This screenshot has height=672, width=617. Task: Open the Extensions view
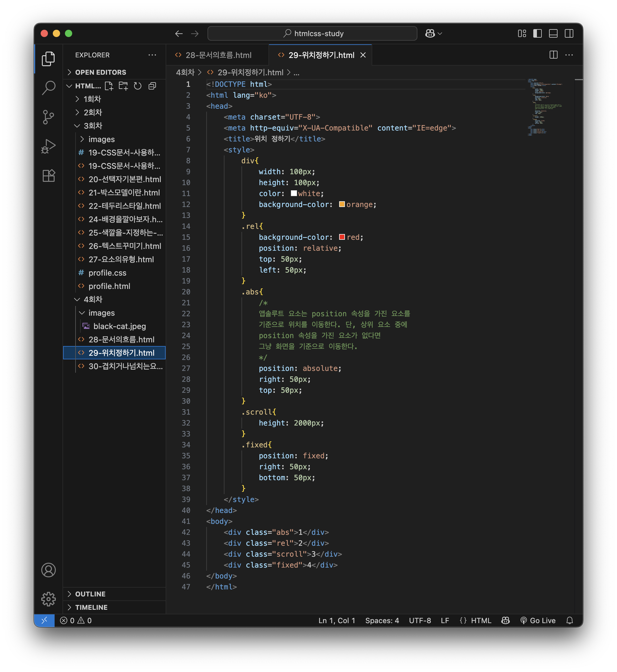click(x=49, y=175)
